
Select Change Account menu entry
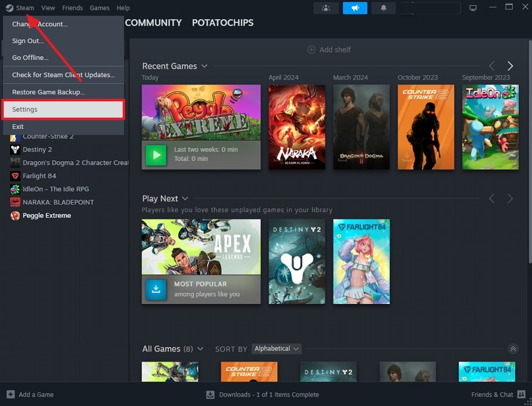click(x=63, y=24)
